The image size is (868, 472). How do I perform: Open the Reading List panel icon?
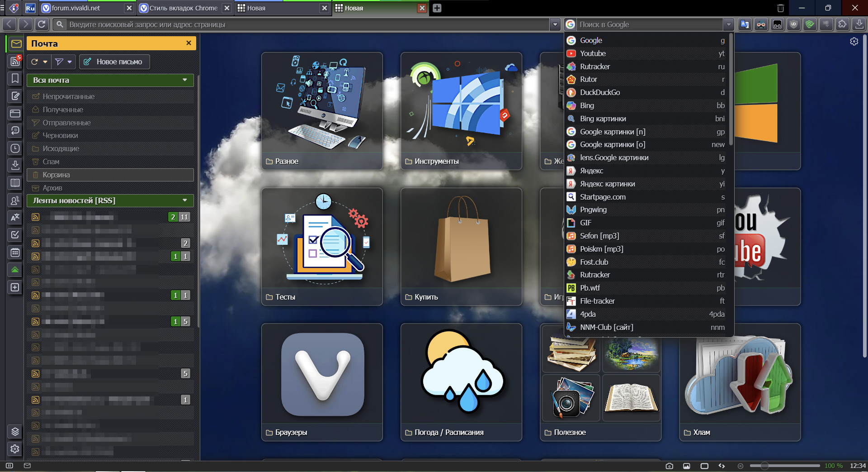pyautogui.click(x=15, y=183)
